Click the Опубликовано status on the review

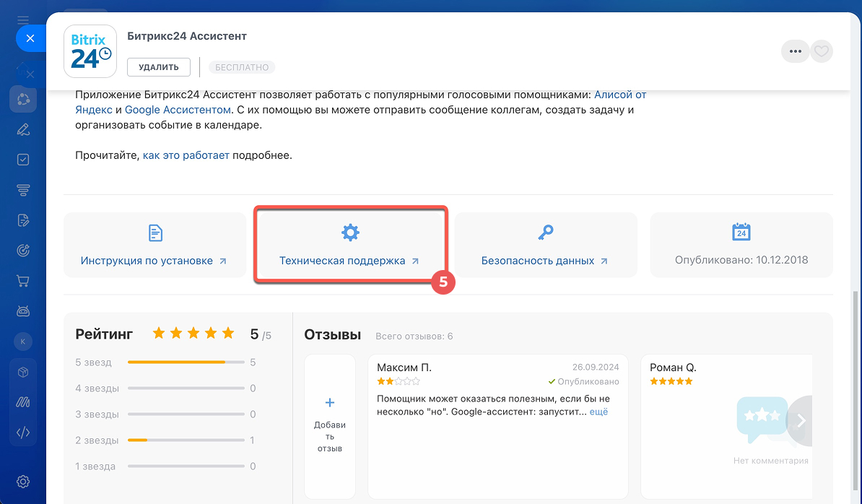tap(583, 381)
